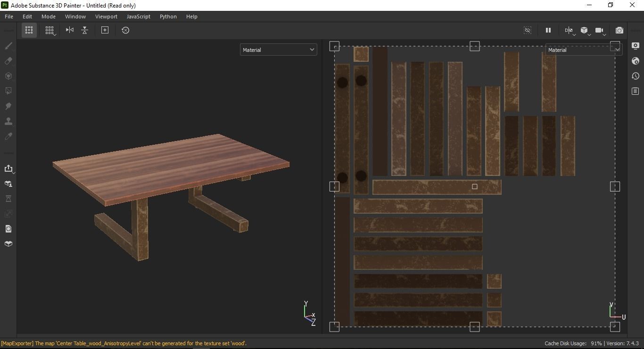The height and width of the screenshot is (349, 644).
Task: Click the Version 7.4.3 status text
Action: click(x=622, y=343)
